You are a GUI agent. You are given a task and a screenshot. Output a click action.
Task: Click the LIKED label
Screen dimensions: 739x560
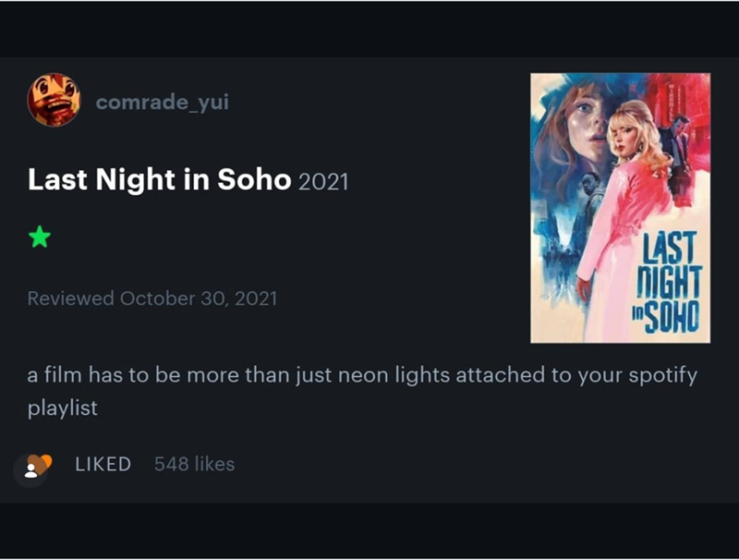(x=103, y=465)
